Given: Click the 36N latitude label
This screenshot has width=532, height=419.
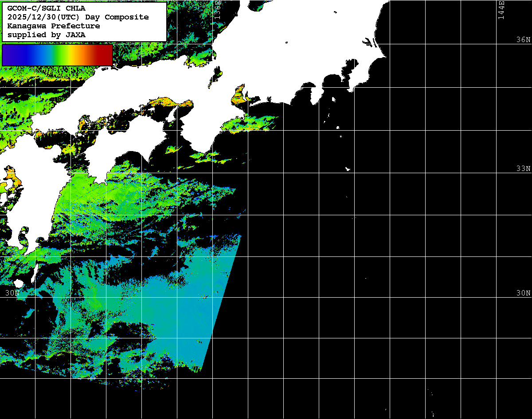Looking at the screenshot, I should (523, 39).
